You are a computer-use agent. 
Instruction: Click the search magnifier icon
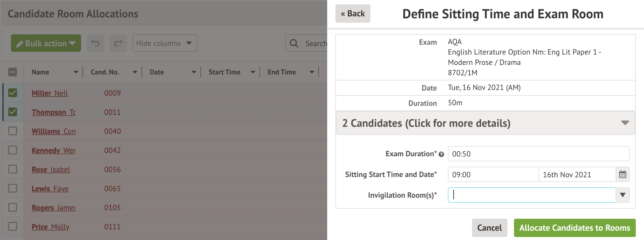point(294,43)
